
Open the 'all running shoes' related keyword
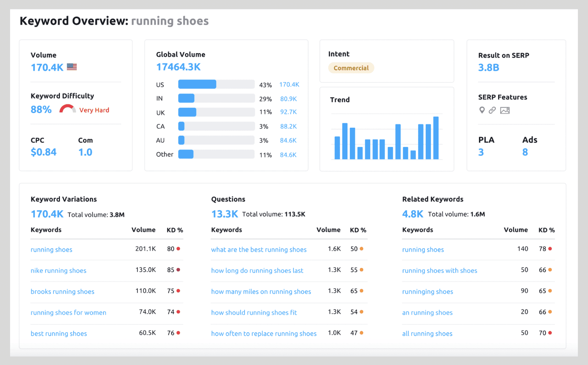coord(427,333)
